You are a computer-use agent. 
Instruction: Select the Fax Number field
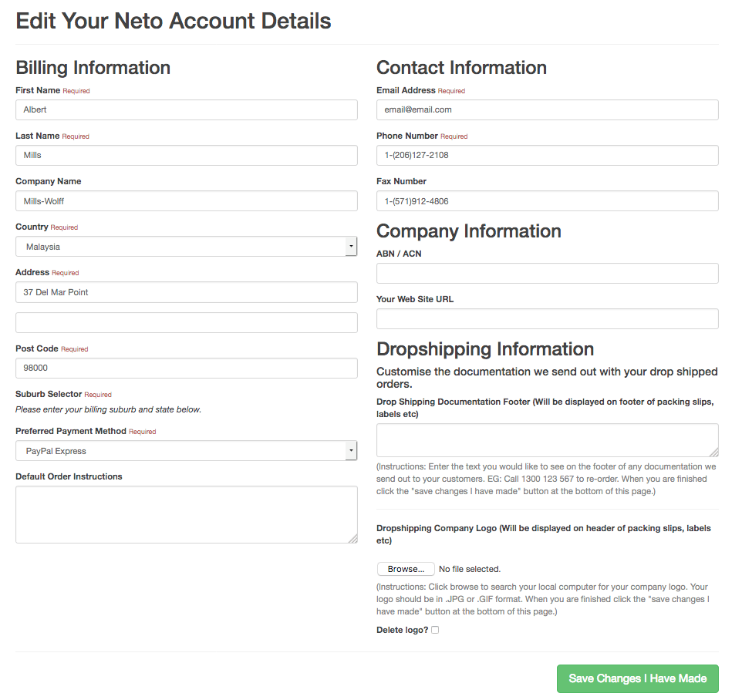[x=548, y=201]
